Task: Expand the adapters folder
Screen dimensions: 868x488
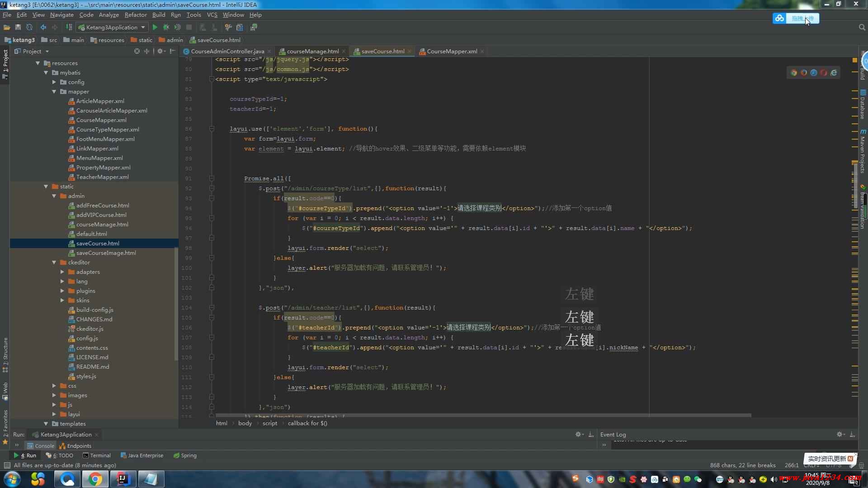Action: pyautogui.click(x=62, y=272)
